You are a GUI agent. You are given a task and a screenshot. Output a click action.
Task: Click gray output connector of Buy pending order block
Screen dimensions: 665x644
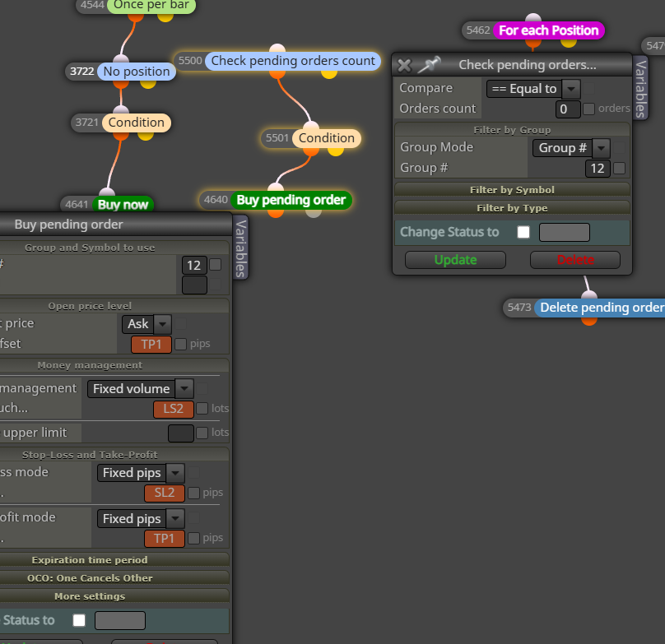(314, 213)
